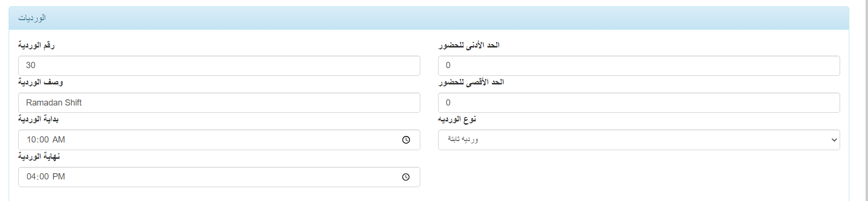Image resolution: width=868 pixels, height=201 pixels.
Task: Open the clock picker for shift start time
Action: [406, 140]
